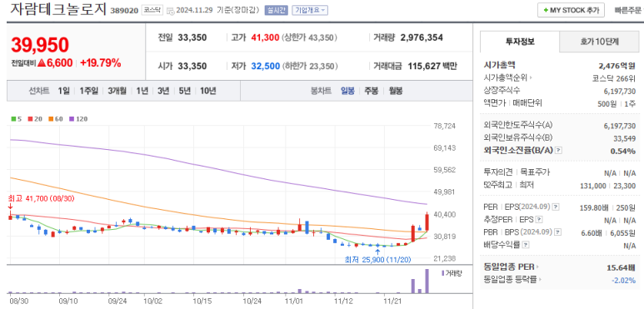
Task: Switch to the 투자정보 tab
Action: pos(520,42)
